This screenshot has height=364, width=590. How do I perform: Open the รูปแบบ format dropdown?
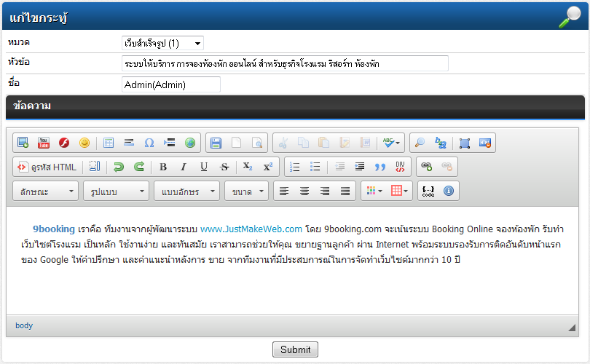point(116,191)
